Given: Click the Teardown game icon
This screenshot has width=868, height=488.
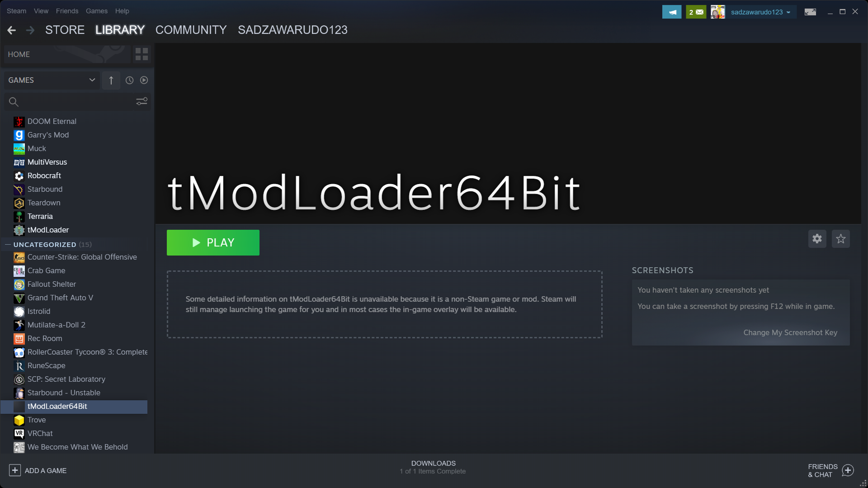Looking at the screenshot, I should tap(19, 203).
